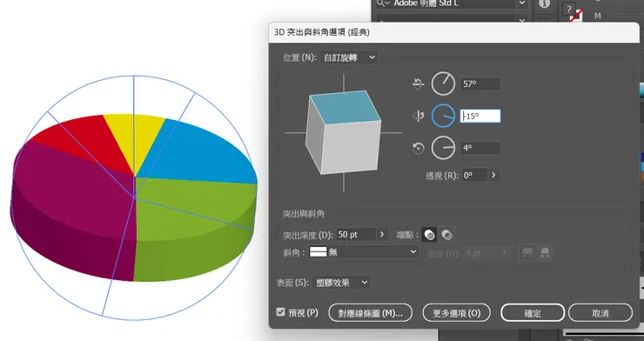Viewport: 644px width, 341px height.
Task: Expand the 突出深度 depth slider arrow
Action: pyautogui.click(x=382, y=235)
